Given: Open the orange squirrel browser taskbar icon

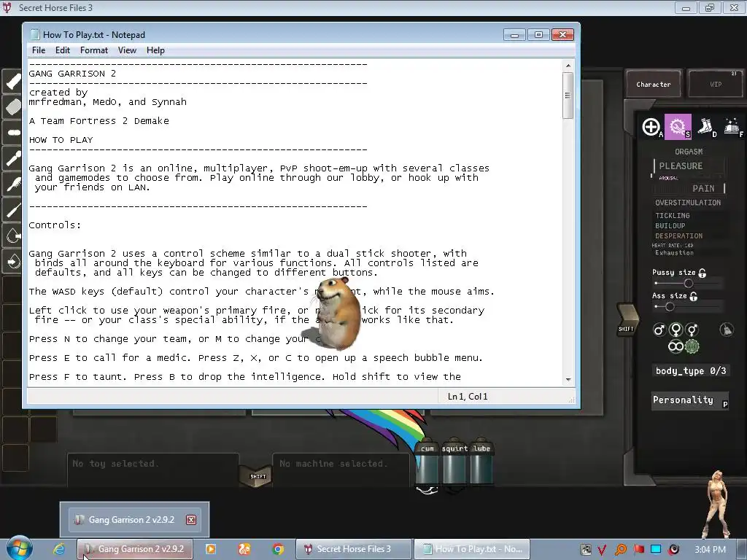Looking at the screenshot, I should [x=244, y=549].
